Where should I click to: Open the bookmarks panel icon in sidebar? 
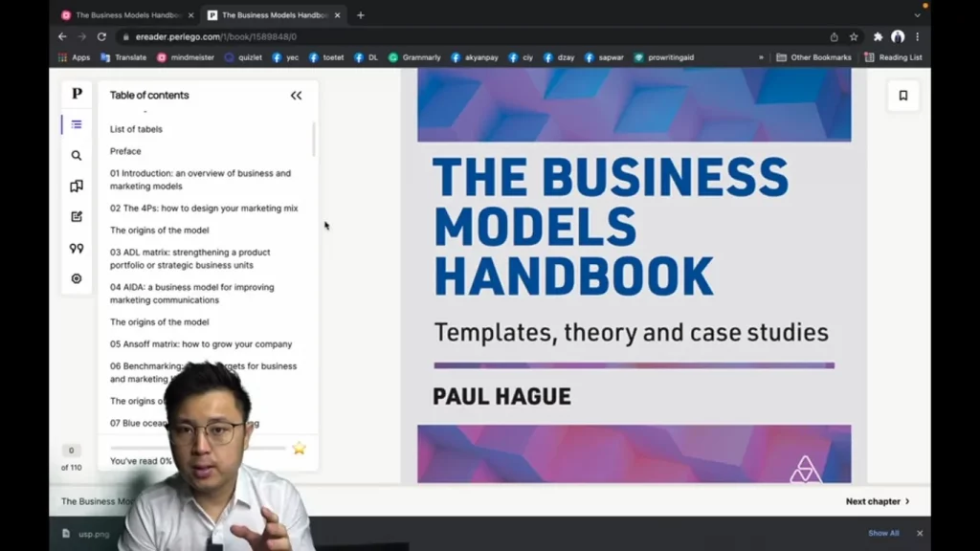coord(77,187)
